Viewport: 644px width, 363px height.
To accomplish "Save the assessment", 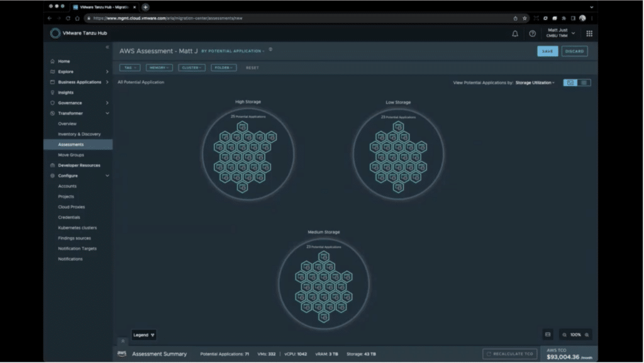I will coord(548,52).
